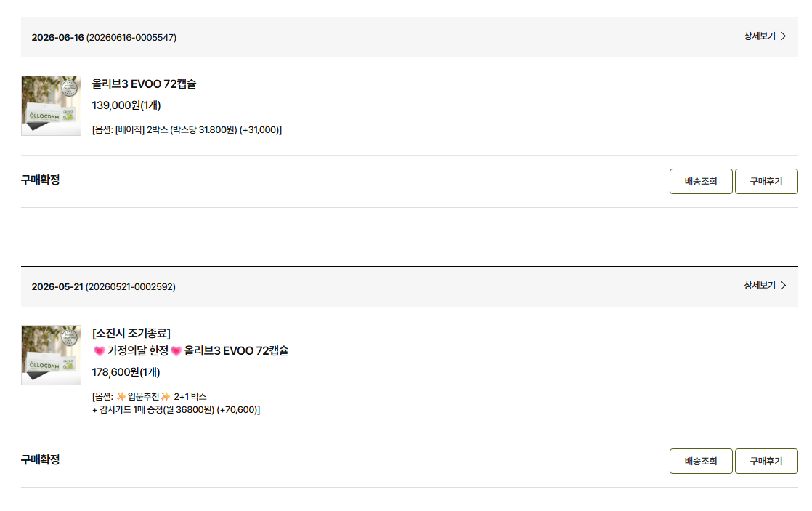The image size is (812, 511).
Task: Click the [소진시 조기종료] label text
Action: coord(131,333)
